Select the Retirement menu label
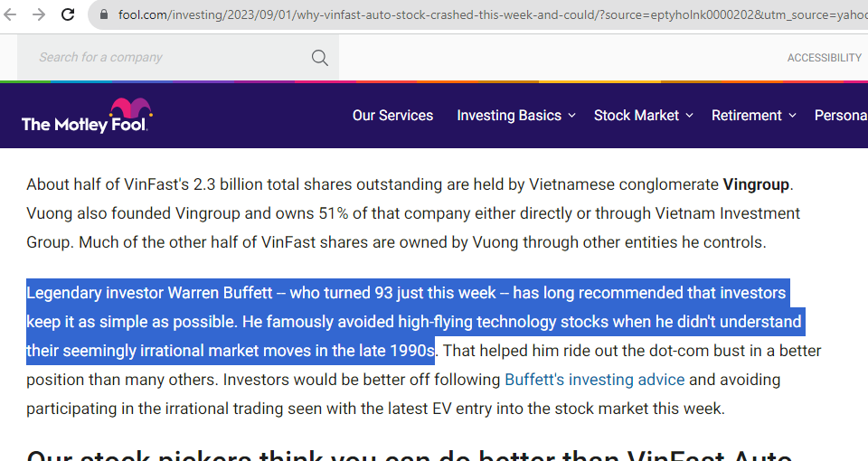This screenshot has height=461, width=868. (746, 116)
